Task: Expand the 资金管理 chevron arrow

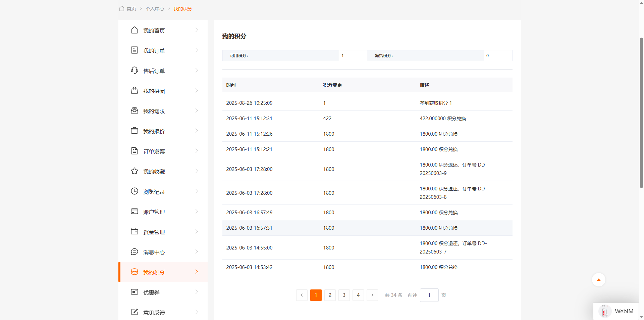Action: (x=197, y=232)
